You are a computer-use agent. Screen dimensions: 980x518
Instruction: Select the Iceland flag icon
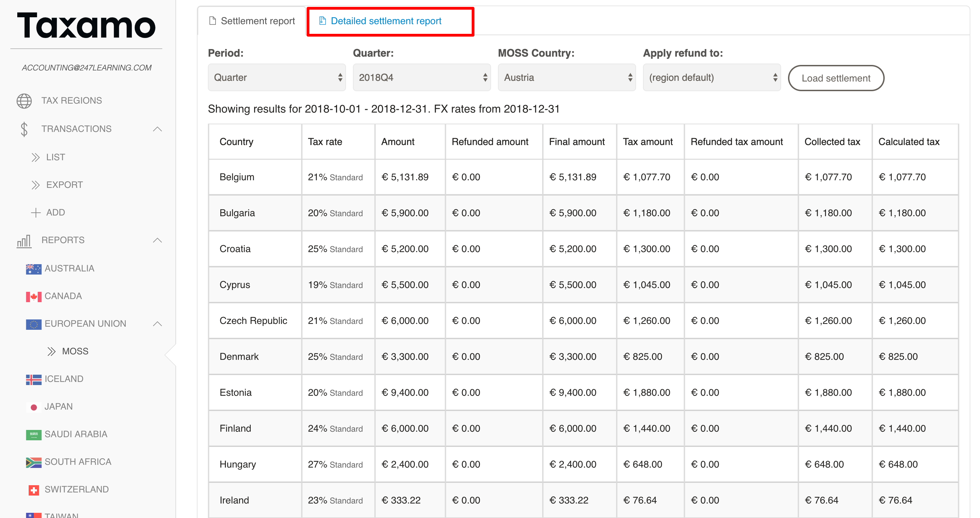point(33,380)
